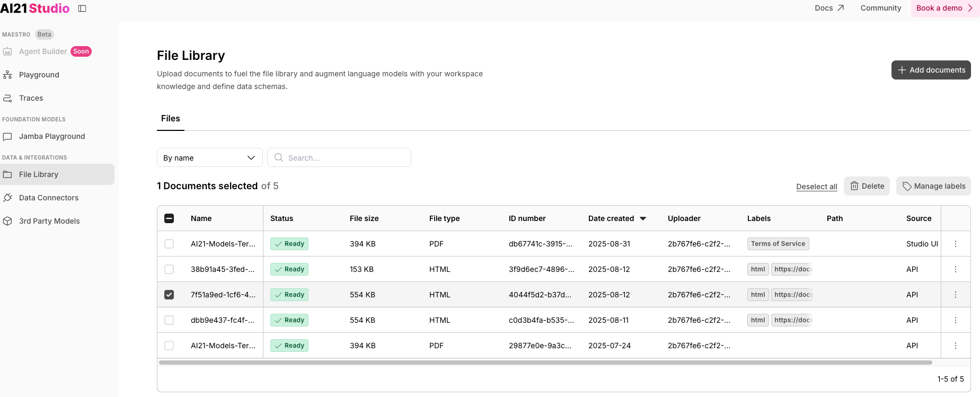
Task: Click the Soon badge next to Agent Builder
Action: 81,51
